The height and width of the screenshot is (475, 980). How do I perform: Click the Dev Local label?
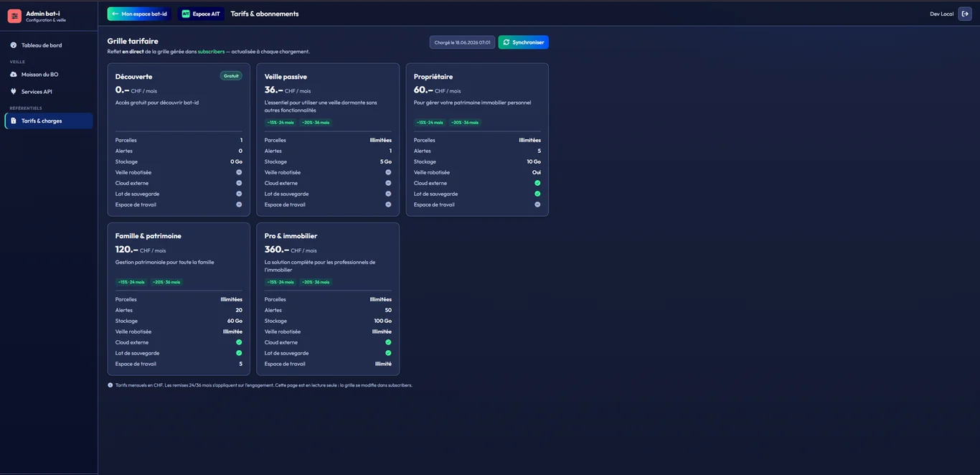pos(942,14)
